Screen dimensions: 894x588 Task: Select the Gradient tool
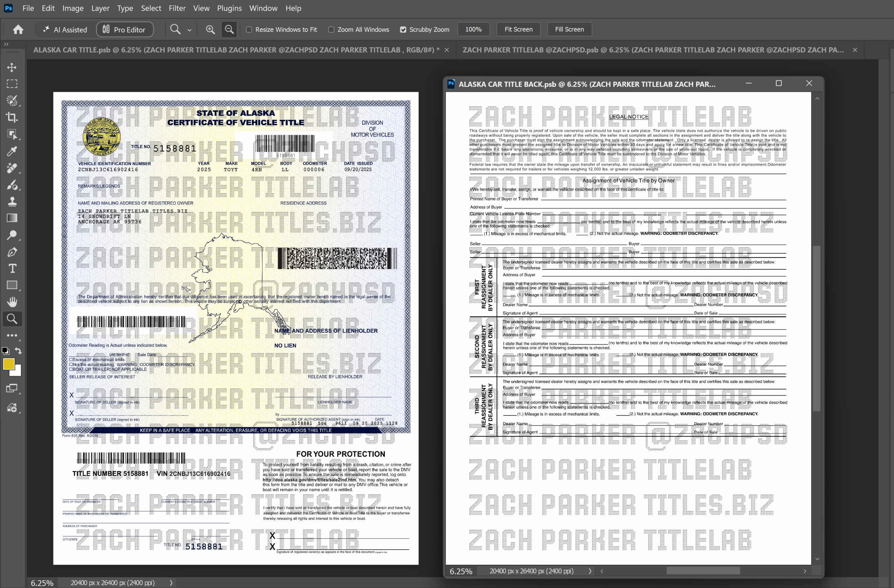[x=12, y=218]
